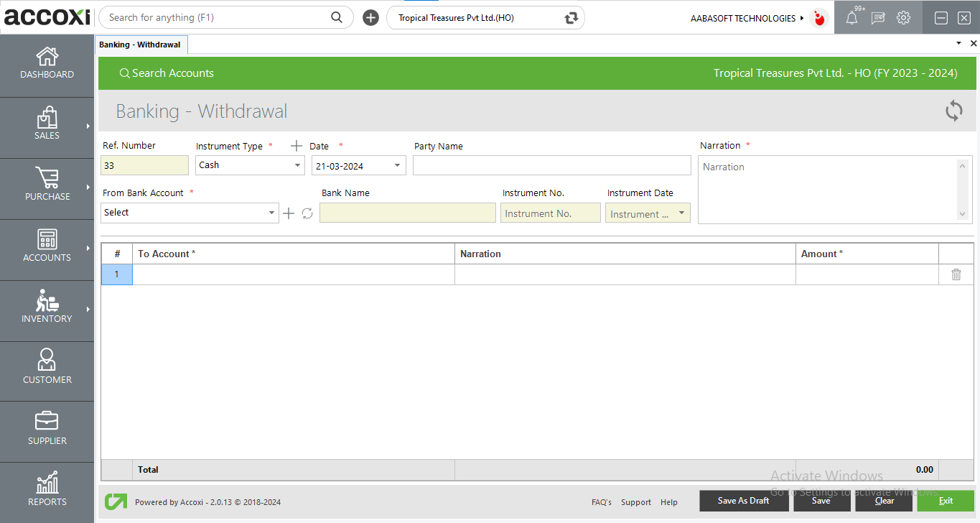Add new bank account with plus icon
The image size is (980, 523).
tap(289, 213)
